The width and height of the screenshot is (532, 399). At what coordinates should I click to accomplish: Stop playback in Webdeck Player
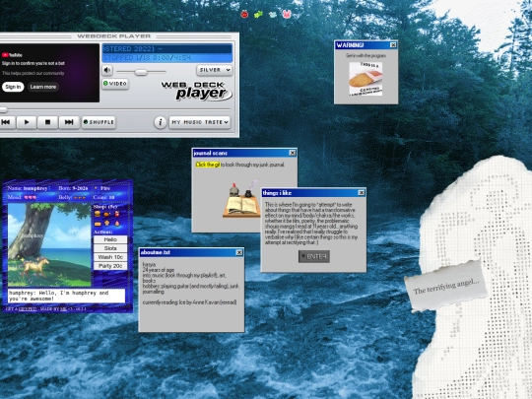47,122
